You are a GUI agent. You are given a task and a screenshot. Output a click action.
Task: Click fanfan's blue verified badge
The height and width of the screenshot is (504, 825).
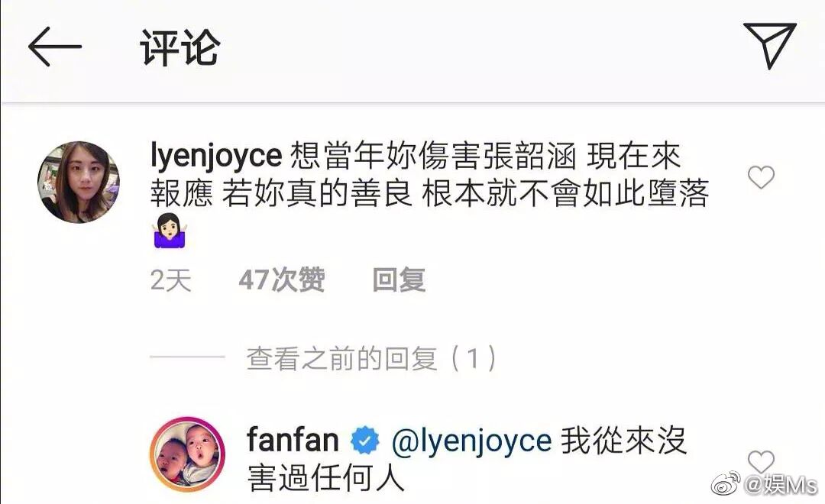[x=365, y=441]
